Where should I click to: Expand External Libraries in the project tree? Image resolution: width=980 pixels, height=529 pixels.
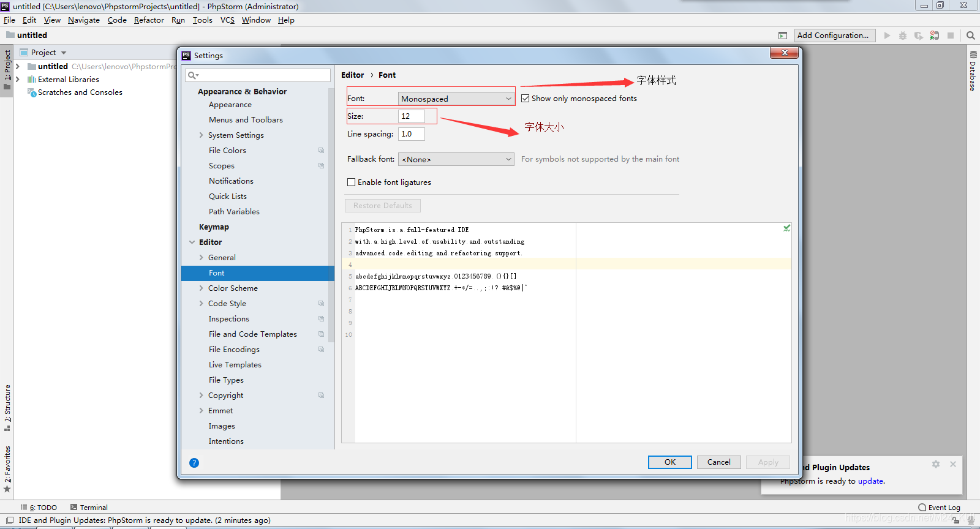(x=18, y=79)
